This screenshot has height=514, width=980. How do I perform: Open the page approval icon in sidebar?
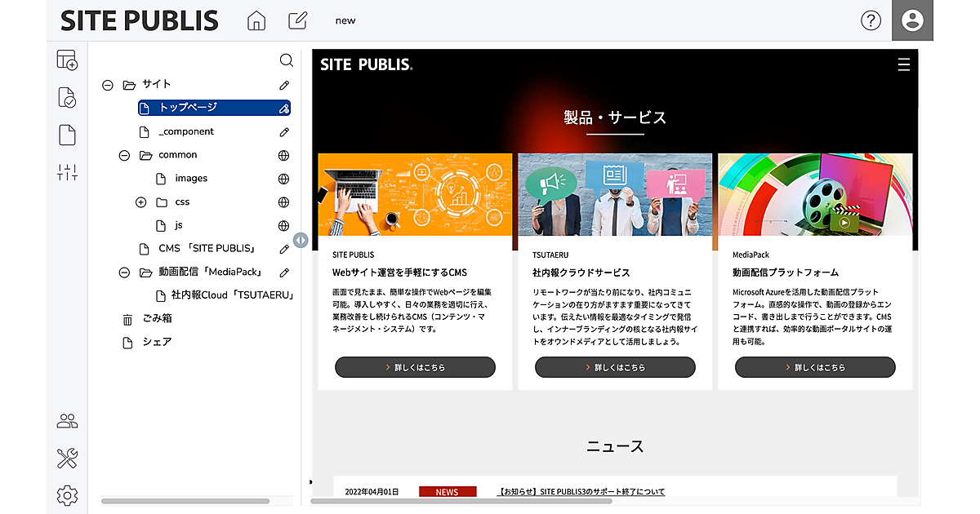[x=67, y=98]
